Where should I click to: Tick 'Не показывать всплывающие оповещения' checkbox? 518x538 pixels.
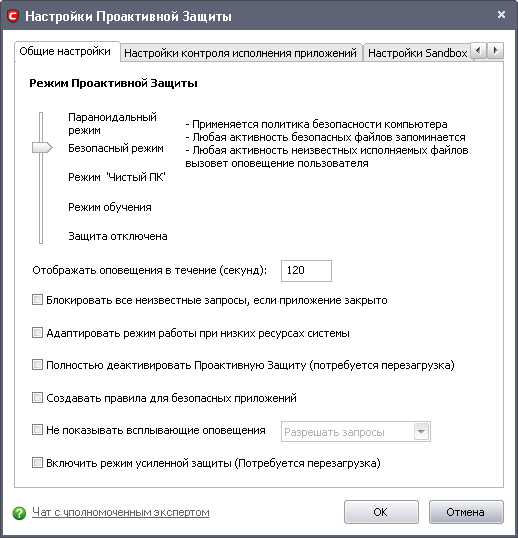point(37,430)
